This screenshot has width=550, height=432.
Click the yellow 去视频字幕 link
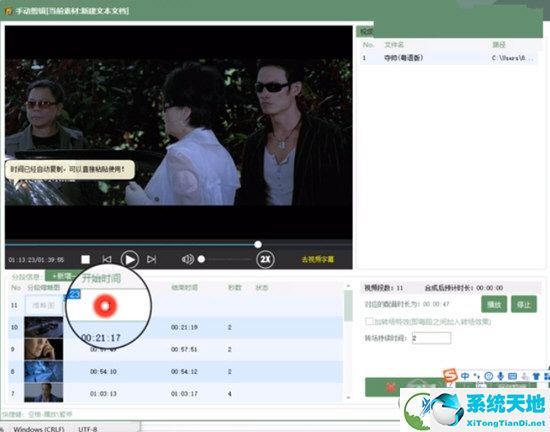(318, 259)
